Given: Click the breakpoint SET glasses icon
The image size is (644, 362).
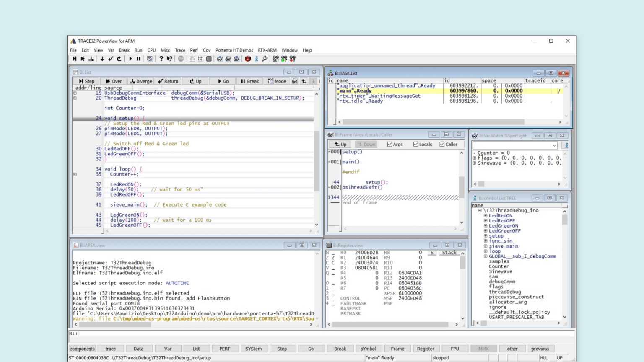Looking at the screenshot, I should pyautogui.click(x=275, y=59).
